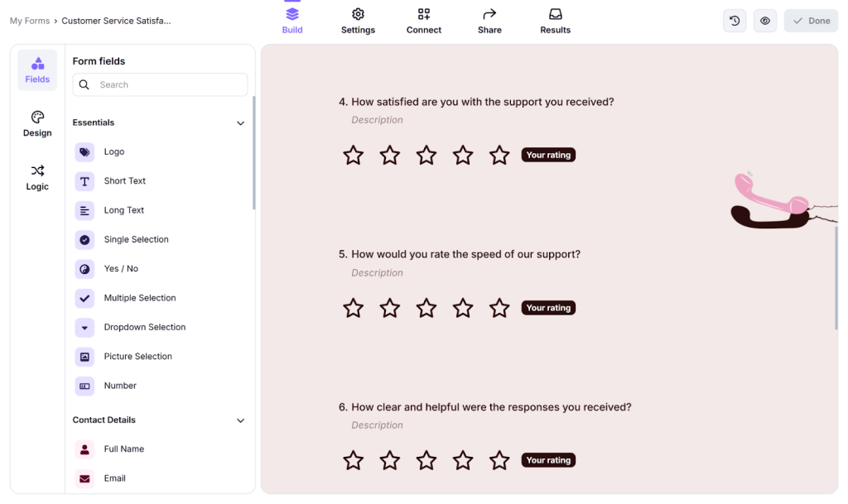The width and height of the screenshot is (848, 504).
Task: Click the Connect icon
Action: (x=423, y=14)
